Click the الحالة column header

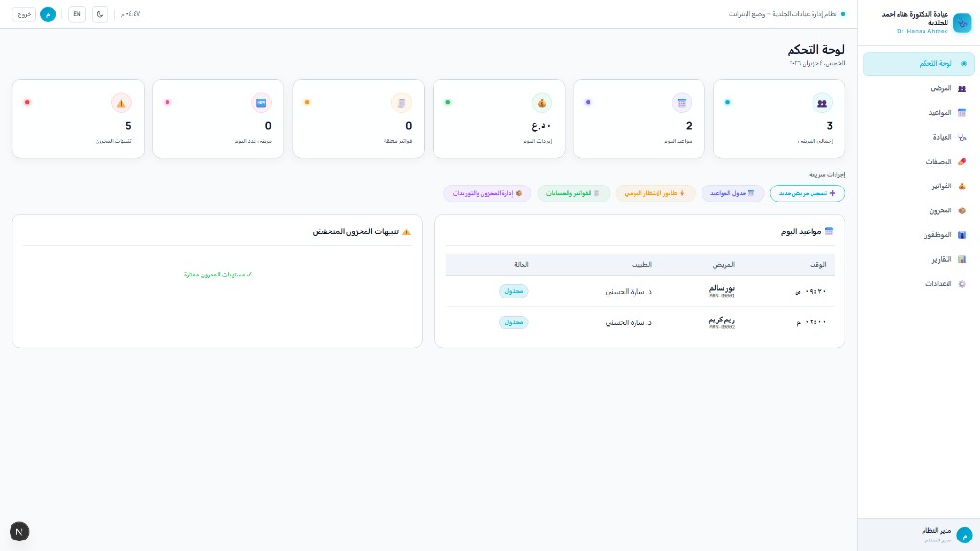522,265
